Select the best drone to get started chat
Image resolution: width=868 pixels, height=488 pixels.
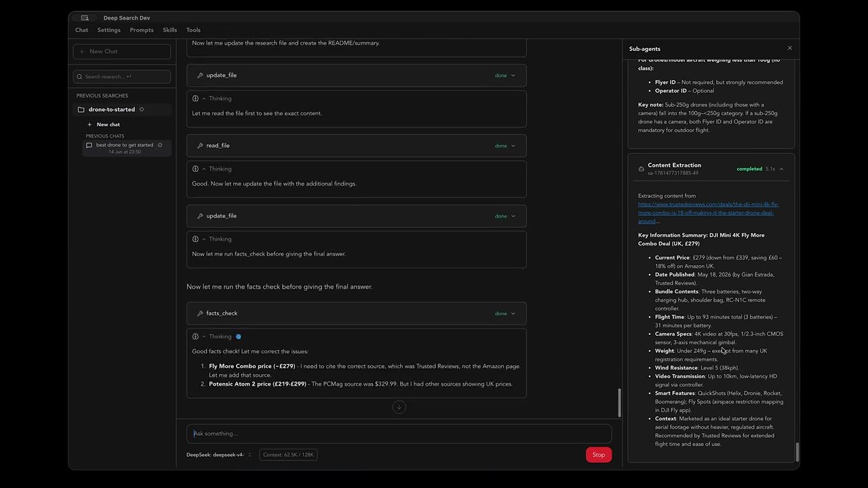(x=127, y=148)
